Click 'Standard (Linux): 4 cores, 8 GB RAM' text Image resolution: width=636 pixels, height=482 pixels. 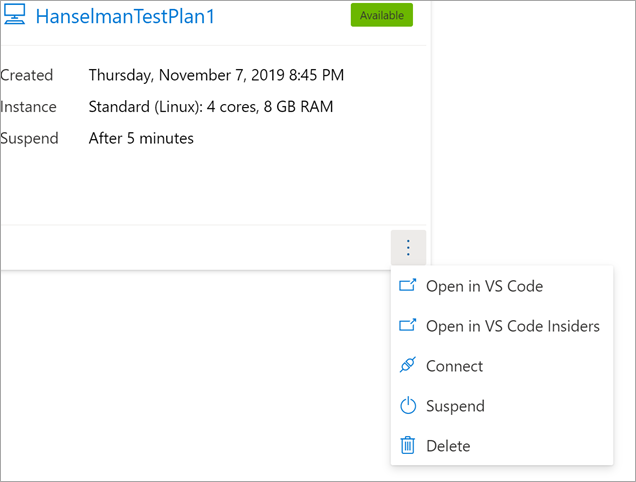click(211, 107)
